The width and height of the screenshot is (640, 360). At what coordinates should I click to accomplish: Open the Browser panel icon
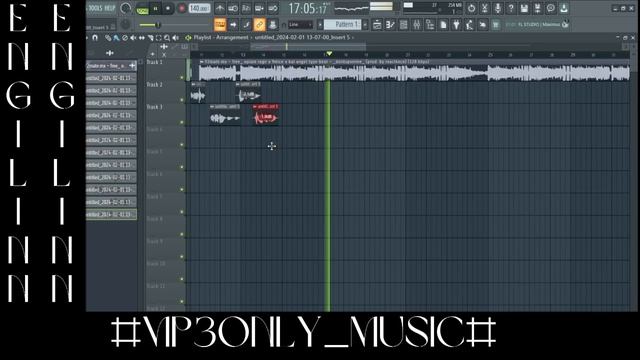coord(430,25)
